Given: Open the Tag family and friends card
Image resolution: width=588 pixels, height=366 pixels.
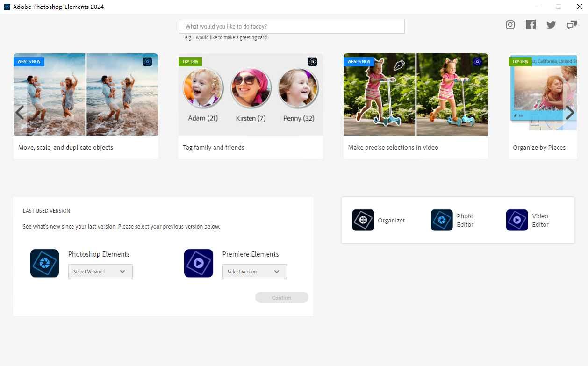Looking at the screenshot, I should point(251,106).
